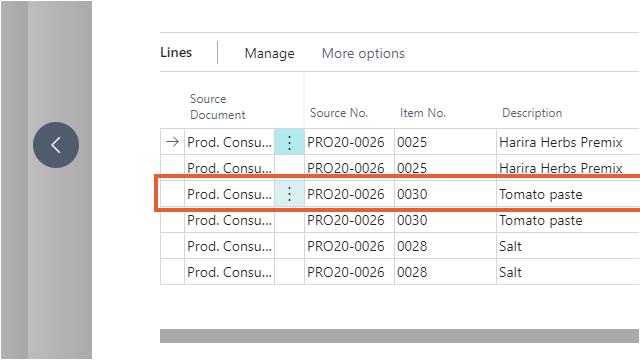Screen dimensions: 640x360
Task: Open row options for first Harira Herbs line
Action: click(x=289, y=142)
